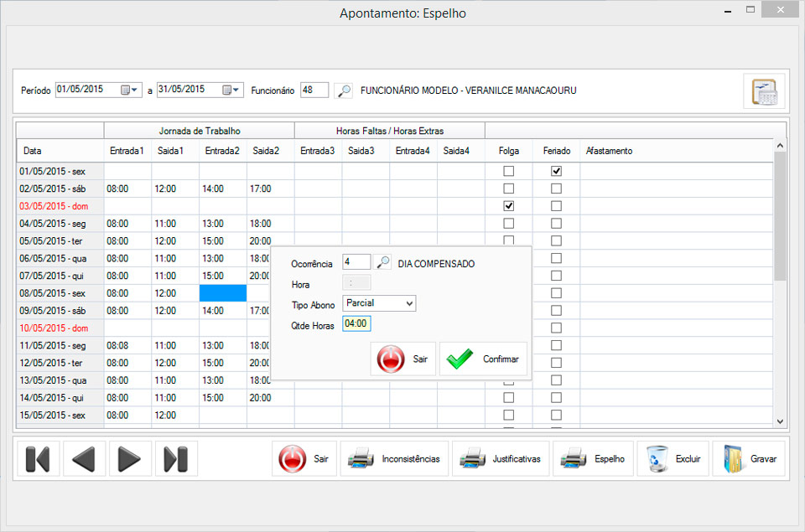Confirm the occurrence with Confirmar
Viewport: 805px width, 532px height.
(483, 359)
